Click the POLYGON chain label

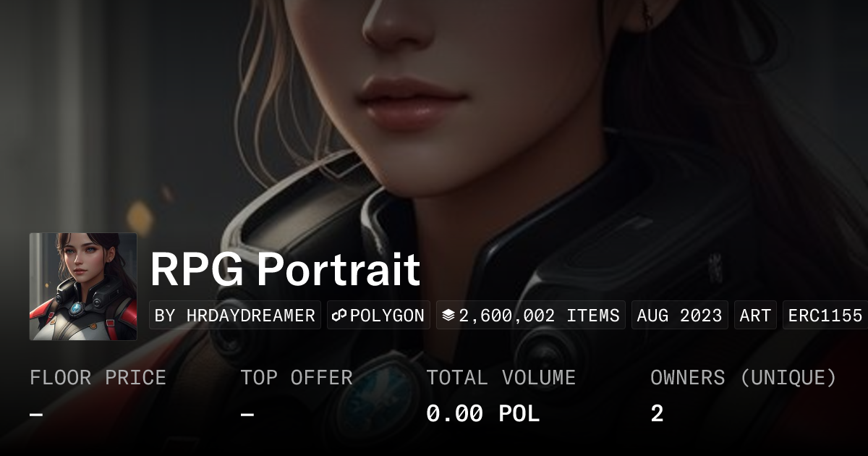[x=387, y=316]
